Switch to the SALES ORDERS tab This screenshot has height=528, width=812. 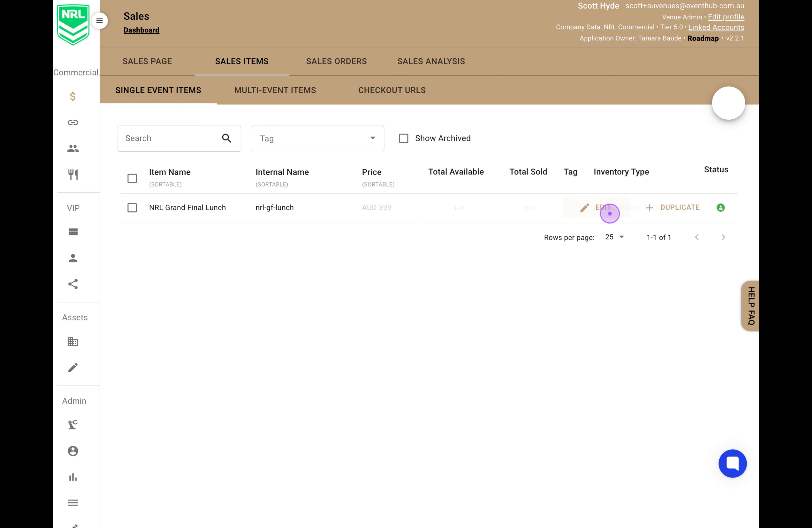coord(337,62)
